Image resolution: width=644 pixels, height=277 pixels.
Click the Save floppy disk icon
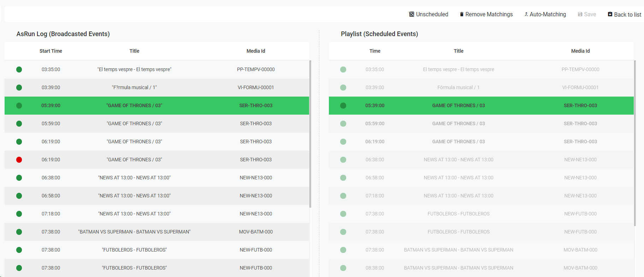[x=580, y=14]
